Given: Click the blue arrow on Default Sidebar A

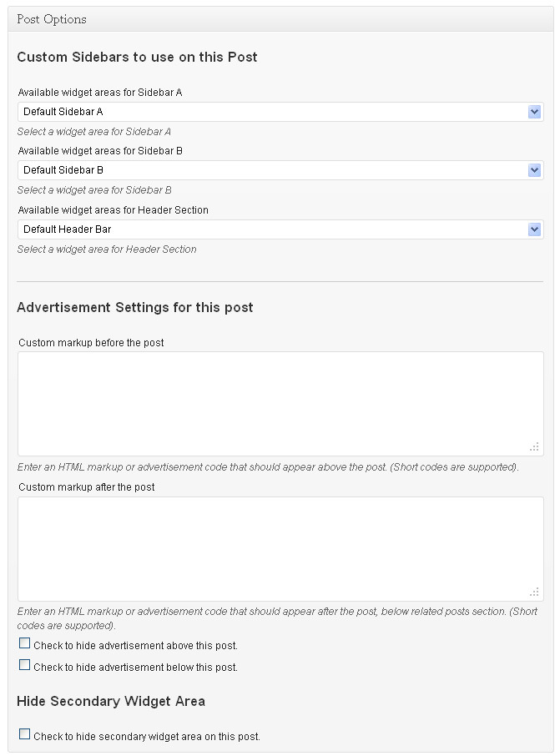Looking at the screenshot, I should click(534, 112).
